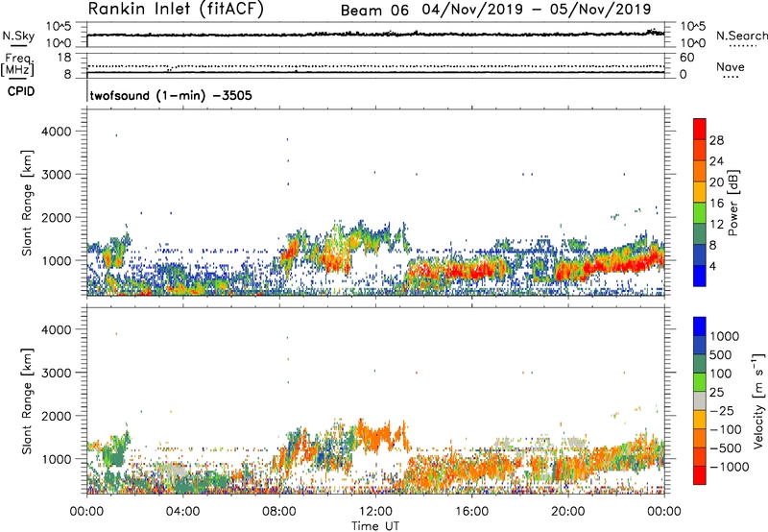Pick the red bottom segment of Velocity color bar
This screenshot has height=532, width=768.
pos(700,475)
